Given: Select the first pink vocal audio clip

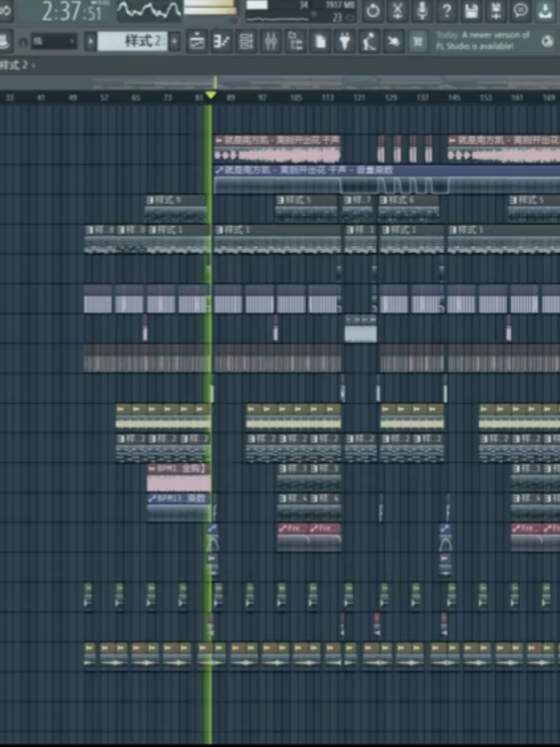Looking at the screenshot, I should click(277, 149).
